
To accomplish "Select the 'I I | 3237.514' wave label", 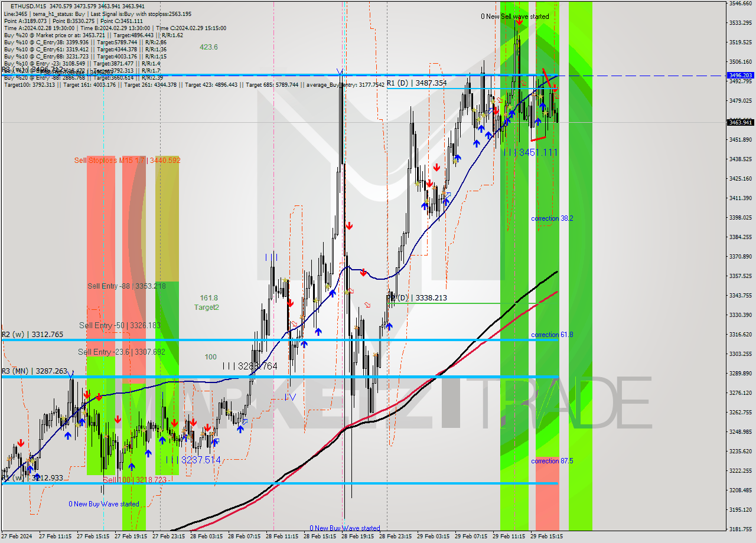I will (193, 460).
